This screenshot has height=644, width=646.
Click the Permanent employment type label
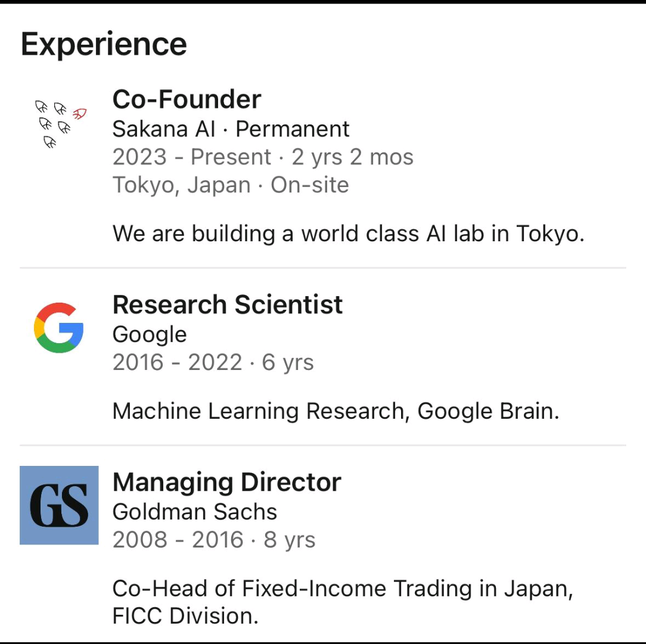pos(293,129)
